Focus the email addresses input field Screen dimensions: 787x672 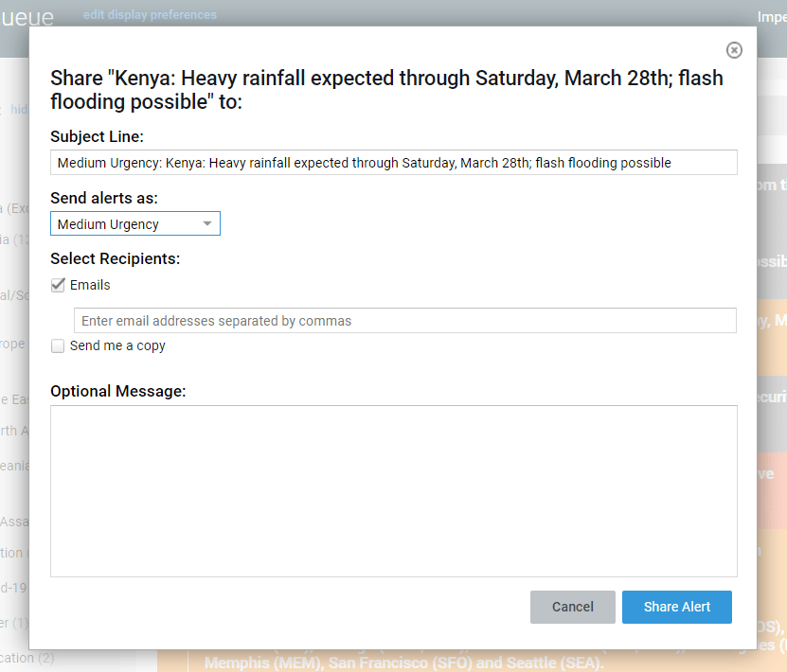click(404, 321)
